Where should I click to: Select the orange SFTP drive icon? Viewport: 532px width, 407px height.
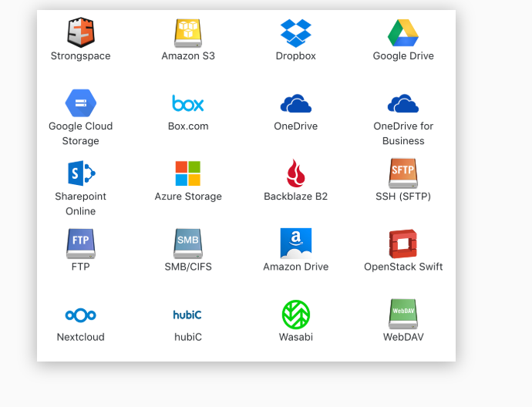click(x=403, y=173)
